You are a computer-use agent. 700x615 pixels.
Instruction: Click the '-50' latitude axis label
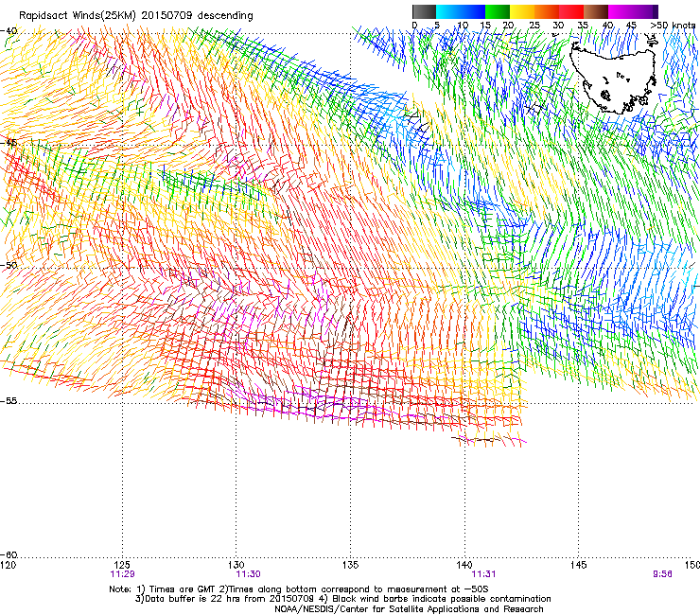click(9, 265)
